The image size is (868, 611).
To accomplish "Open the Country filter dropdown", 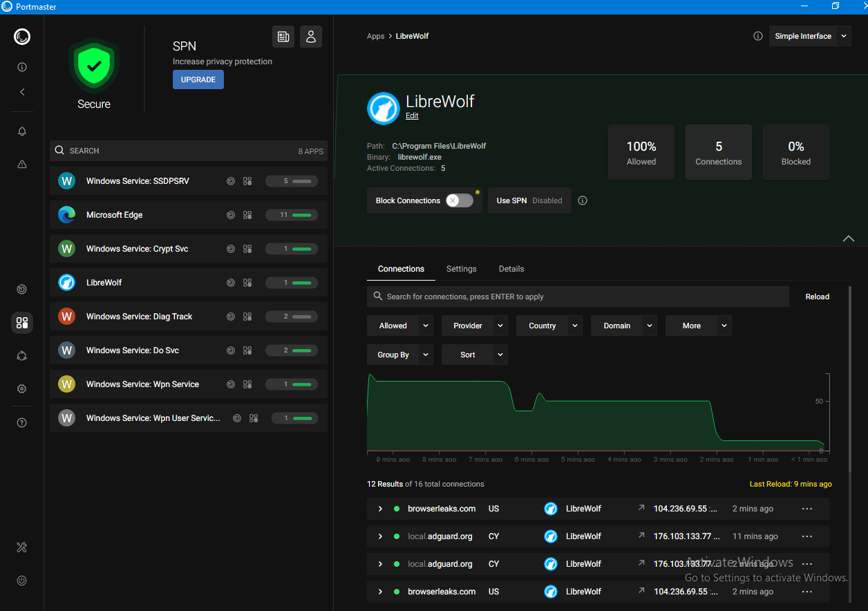I will tap(549, 326).
